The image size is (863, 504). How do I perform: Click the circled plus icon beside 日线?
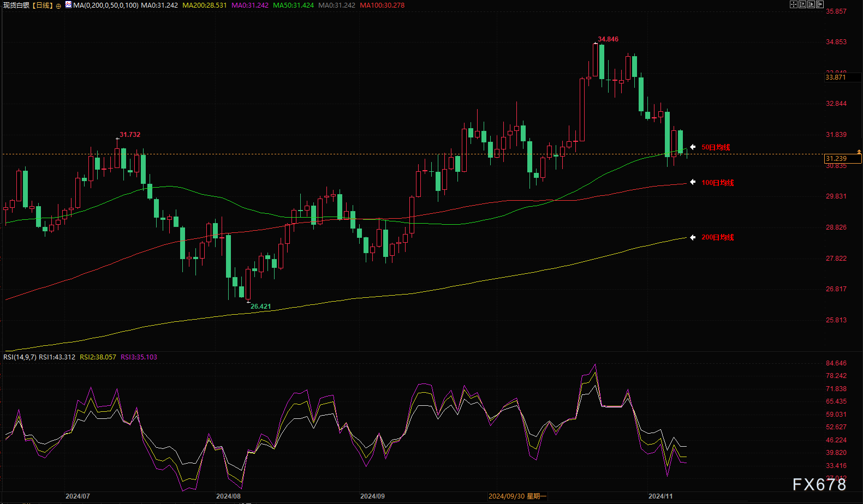tap(58, 6)
